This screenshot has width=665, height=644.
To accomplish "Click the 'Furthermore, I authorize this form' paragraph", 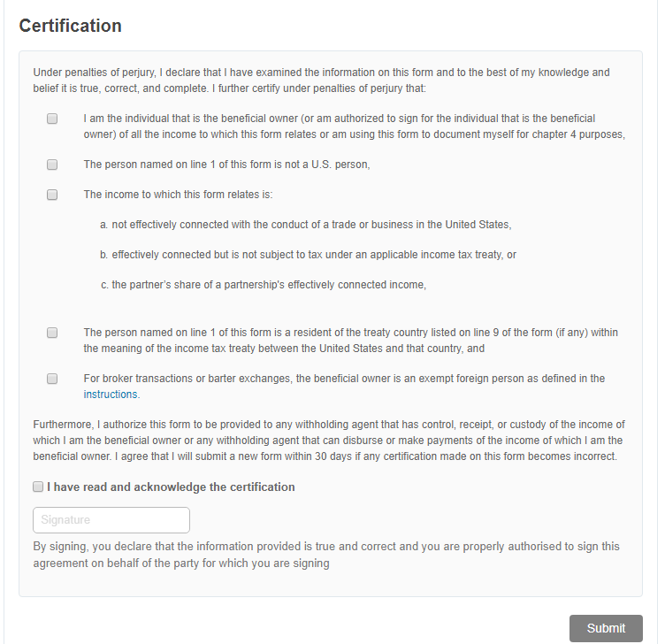I will pyautogui.click(x=329, y=441).
